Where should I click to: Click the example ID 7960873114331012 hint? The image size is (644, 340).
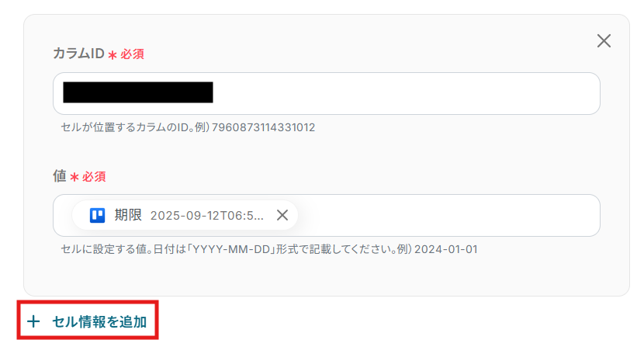click(x=263, y=127)
